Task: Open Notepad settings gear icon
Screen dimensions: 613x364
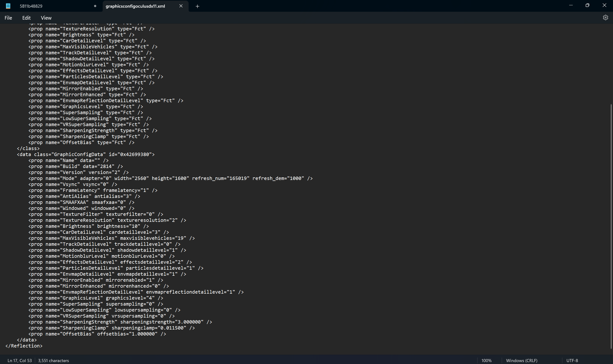Action: tap(605, 18)
